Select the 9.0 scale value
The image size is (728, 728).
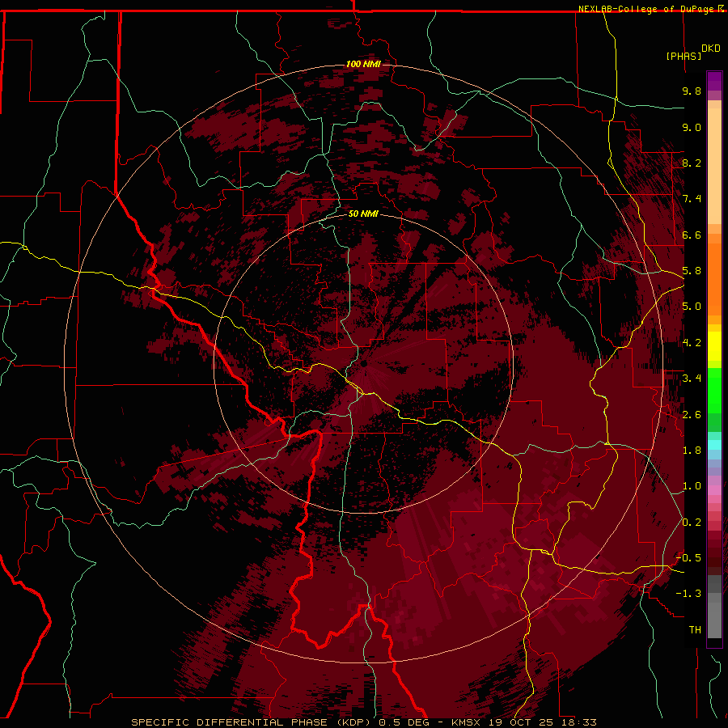tap(692, 127)
